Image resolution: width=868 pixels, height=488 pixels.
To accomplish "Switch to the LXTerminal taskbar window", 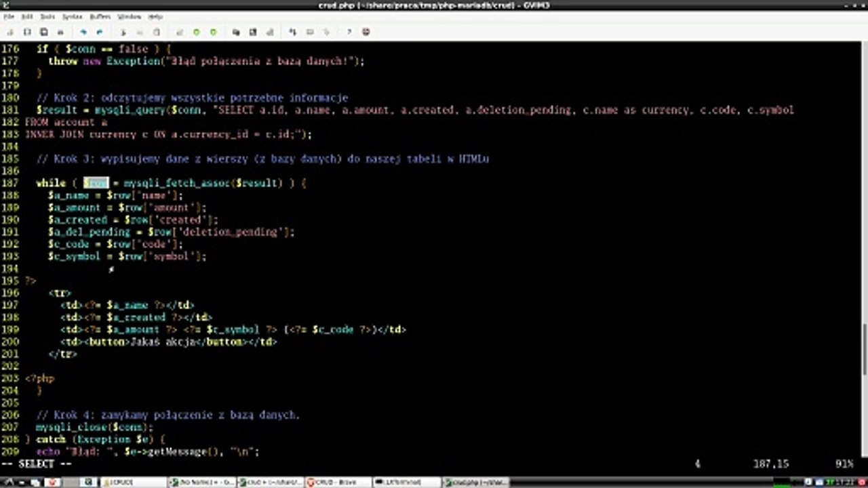I will click(406, 482).
